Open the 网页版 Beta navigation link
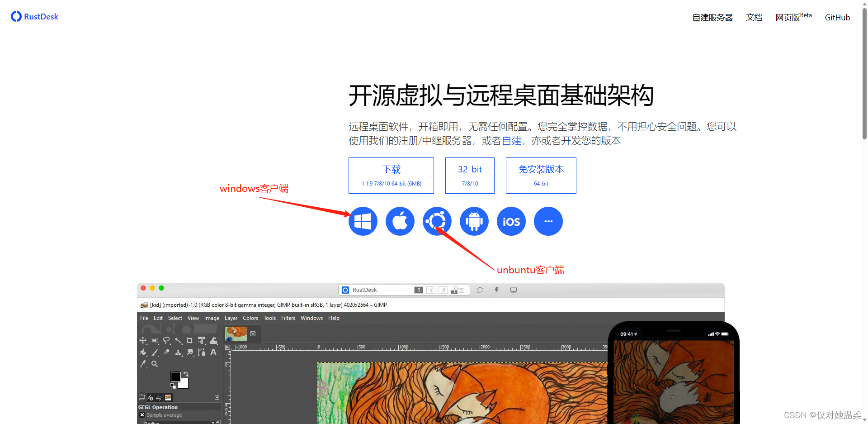The width and height of the screenshot is (868, 424). [793, 17]
